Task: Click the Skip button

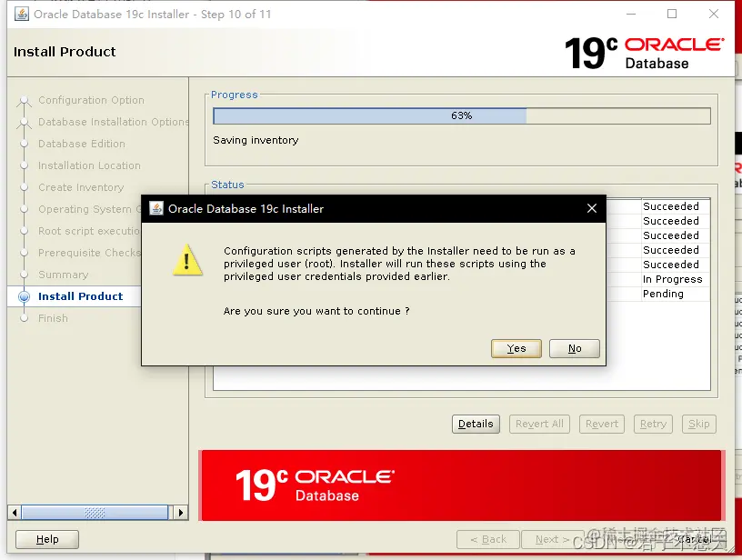Action: [x=699, y=424]
